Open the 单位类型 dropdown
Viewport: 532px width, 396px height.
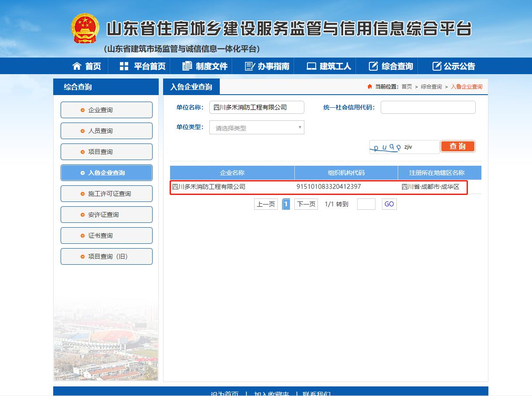[x=256, y=128]
